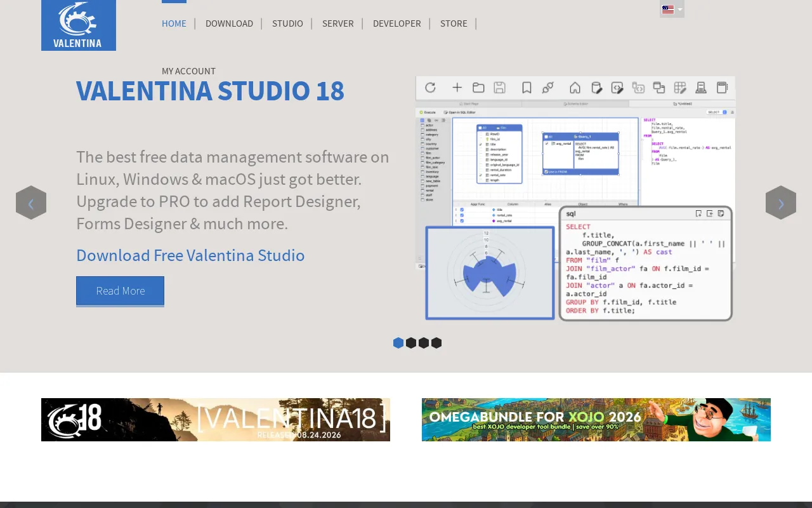Image resolution: width=812 pixels, height=508 pixels.
Task: Click the home icon in screenshot toolbar
Action: pyautogui.click(x=575, y=88)
